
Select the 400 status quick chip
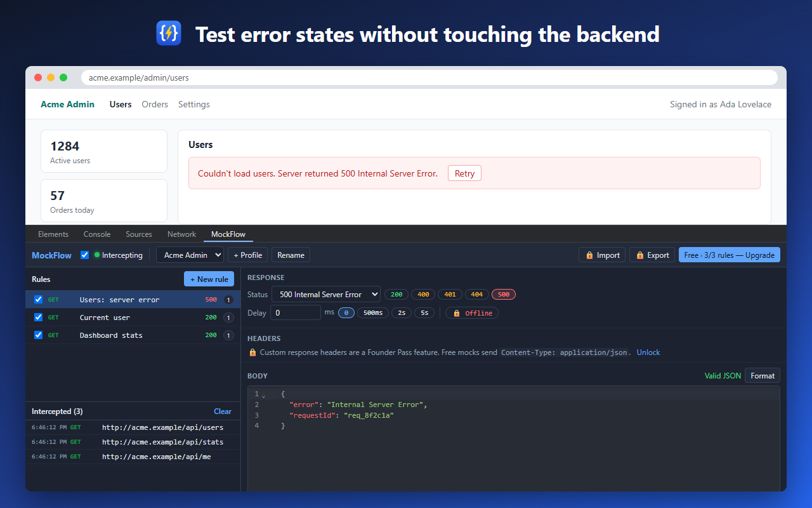click(423, 295)
